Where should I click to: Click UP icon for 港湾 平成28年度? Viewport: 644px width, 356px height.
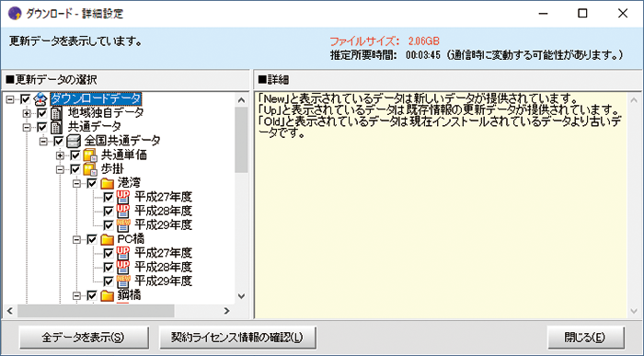(123, 212)
